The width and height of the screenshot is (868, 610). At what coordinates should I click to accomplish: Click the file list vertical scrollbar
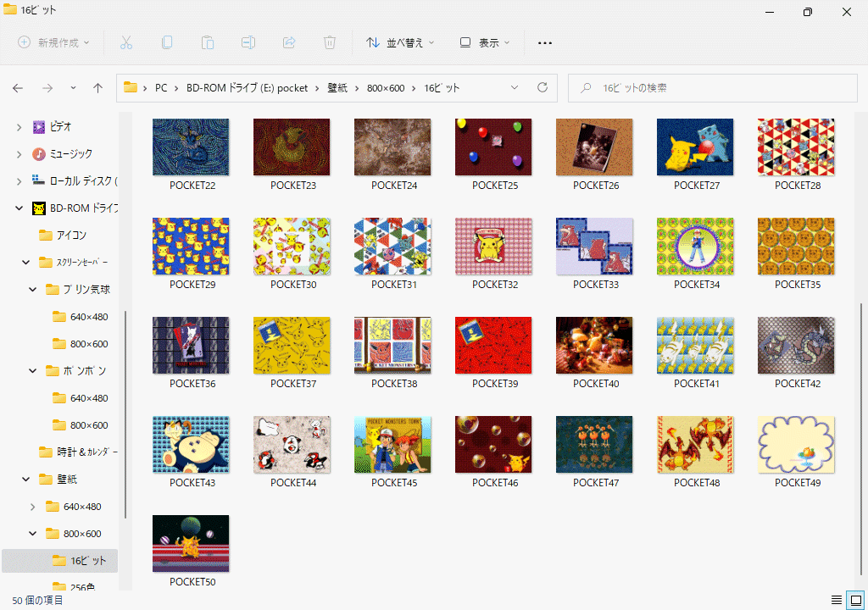860,437
